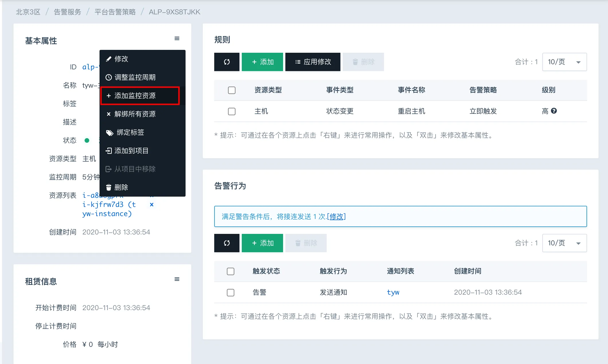Toggle select-all checkbox in 告警行为 table header

pyautogui.click(x=231, y=271)
